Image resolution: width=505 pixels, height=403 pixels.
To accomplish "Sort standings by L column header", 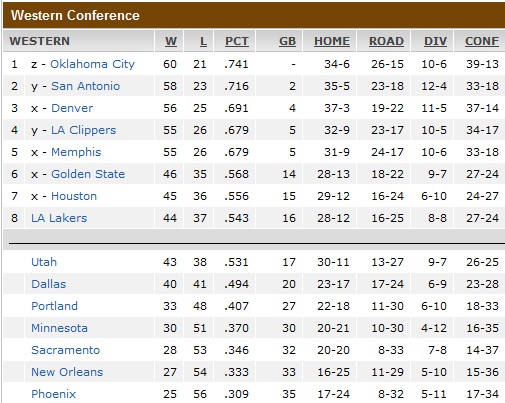I will 203,41.
